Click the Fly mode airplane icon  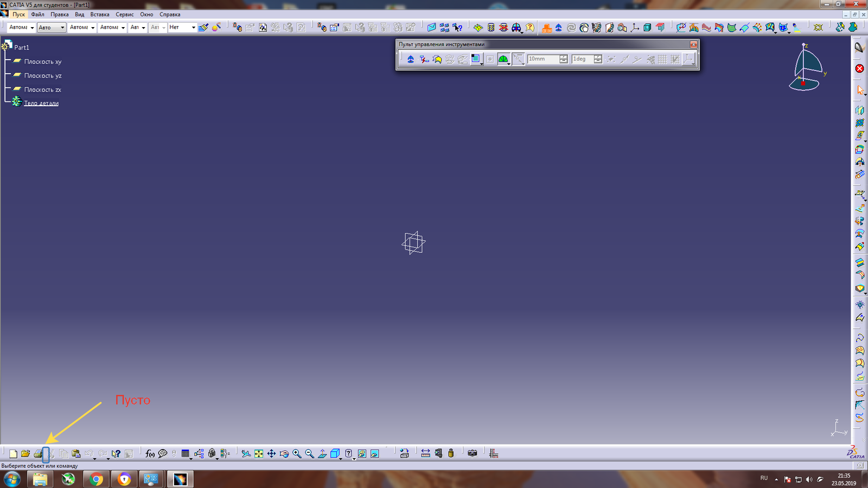pyautogui.click(x=246, y=454)
